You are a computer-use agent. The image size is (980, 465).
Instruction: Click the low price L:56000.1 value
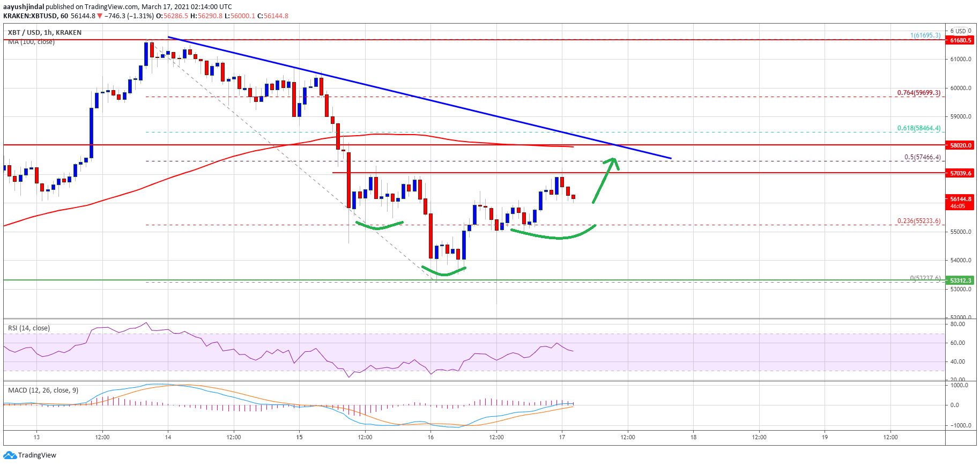click(x=240, y=16)
